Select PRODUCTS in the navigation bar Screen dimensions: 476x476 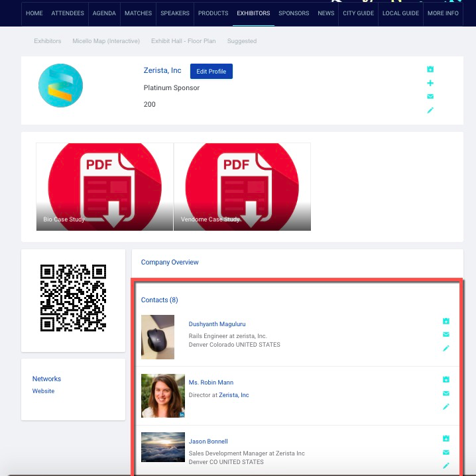click(213, 13)
